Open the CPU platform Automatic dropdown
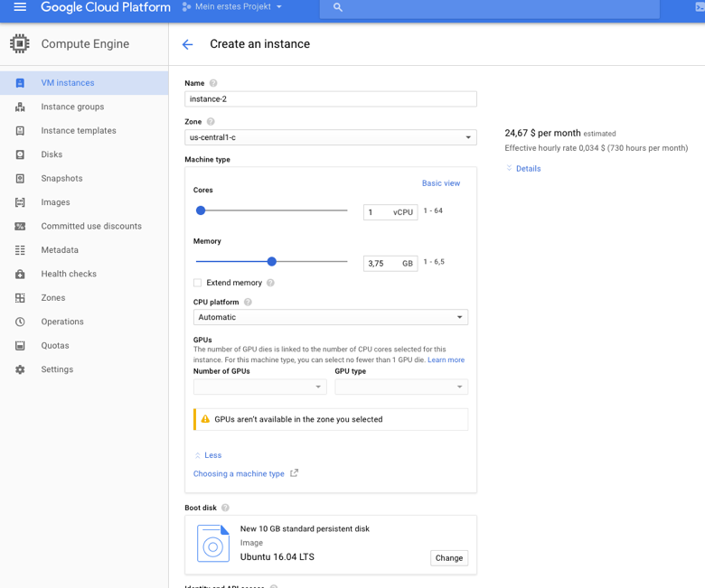705x588 pixels. point(331,317)
